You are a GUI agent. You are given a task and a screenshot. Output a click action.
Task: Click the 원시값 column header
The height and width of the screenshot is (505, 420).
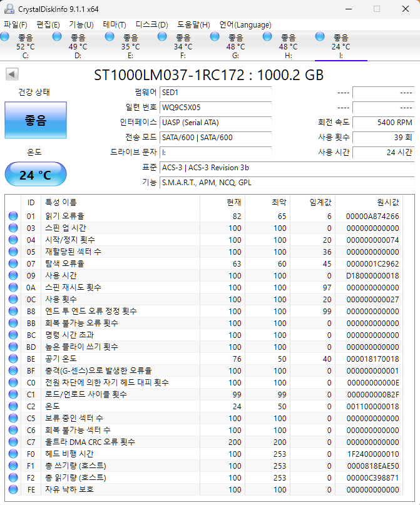pyautogui.click(x=369, y=203)
